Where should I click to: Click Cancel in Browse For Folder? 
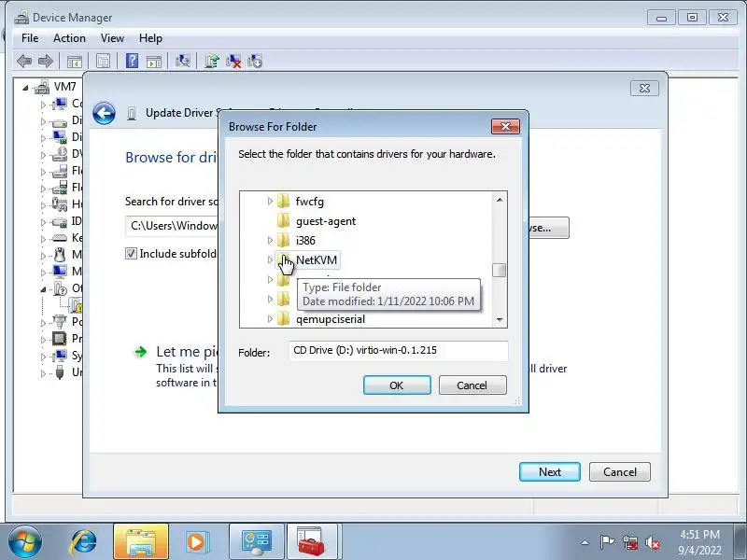coord(472,385)
